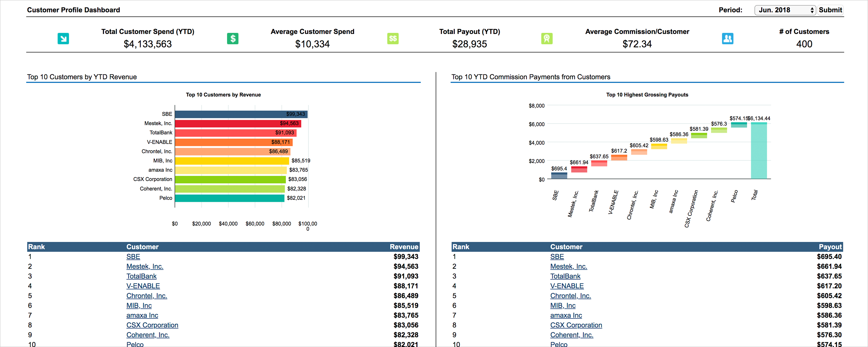Screen dimensions: 868x347
Task: Click the Rank header in the Revenue table
Action: [x=36, y=247]
